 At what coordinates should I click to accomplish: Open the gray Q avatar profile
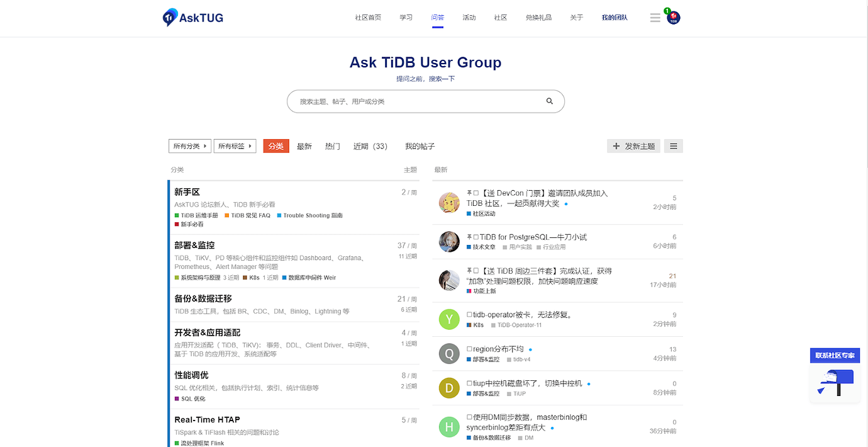(x=449, y=354)
